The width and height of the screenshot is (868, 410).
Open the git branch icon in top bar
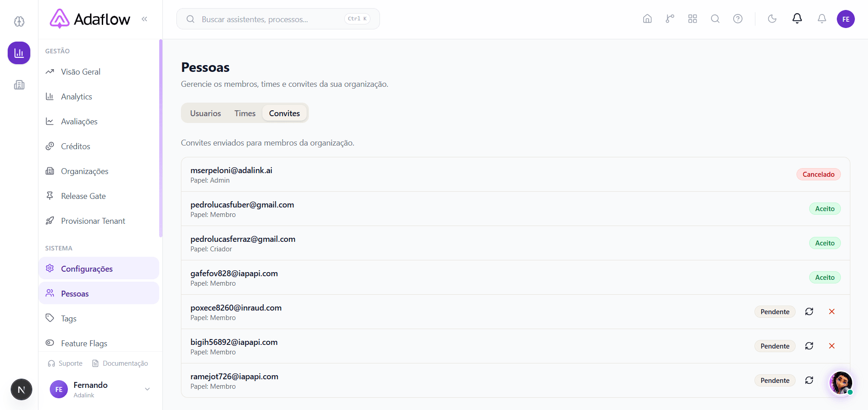point(670,19)
